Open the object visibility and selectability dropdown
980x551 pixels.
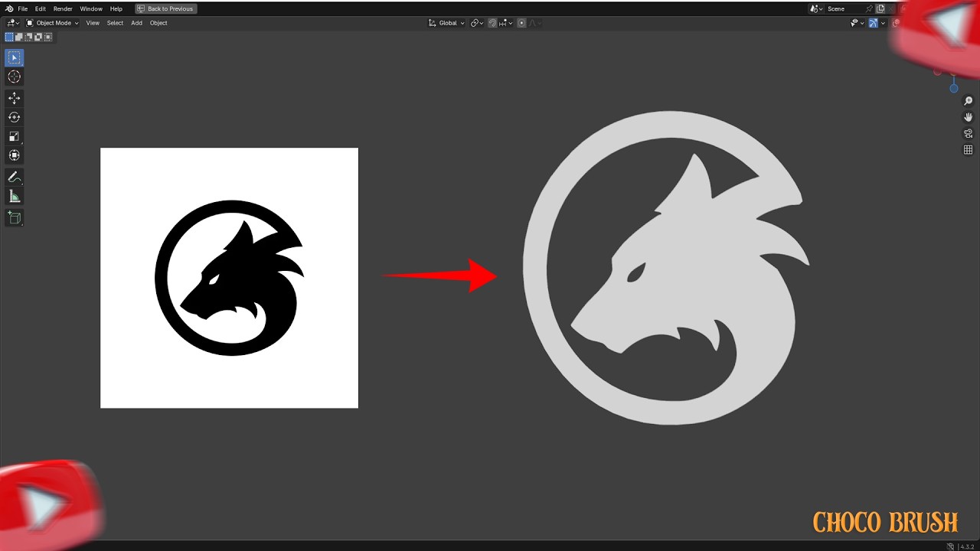(857, 23)
